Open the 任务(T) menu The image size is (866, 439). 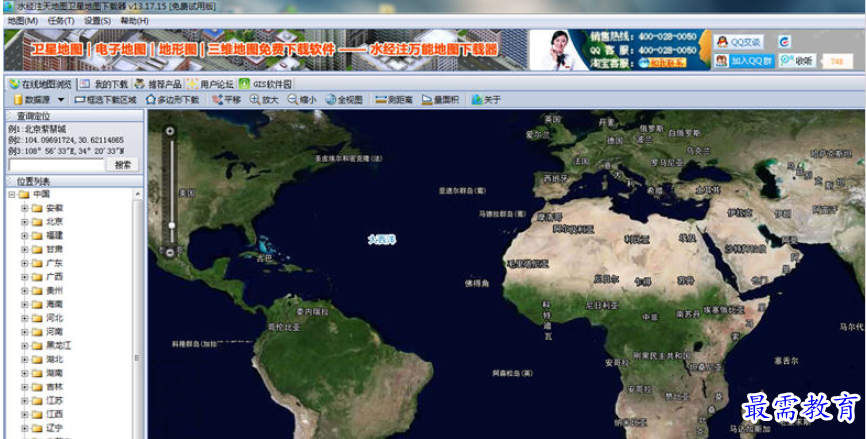(x=61, y=21)
